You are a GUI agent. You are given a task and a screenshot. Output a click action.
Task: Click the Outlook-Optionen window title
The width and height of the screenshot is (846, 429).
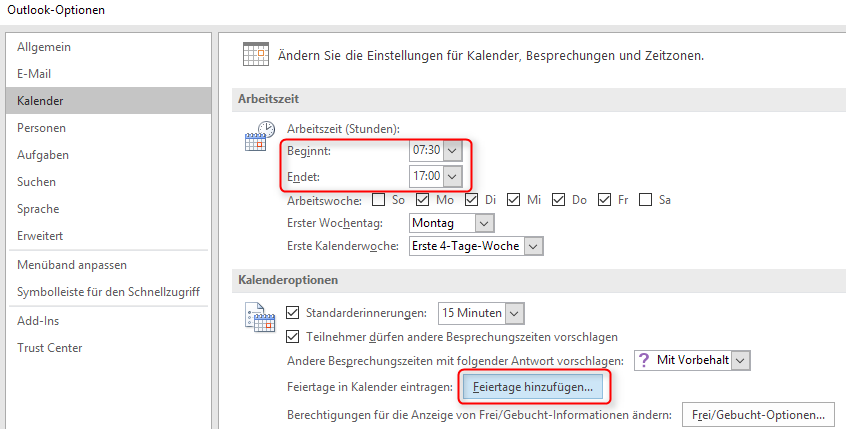pos(56,10)
